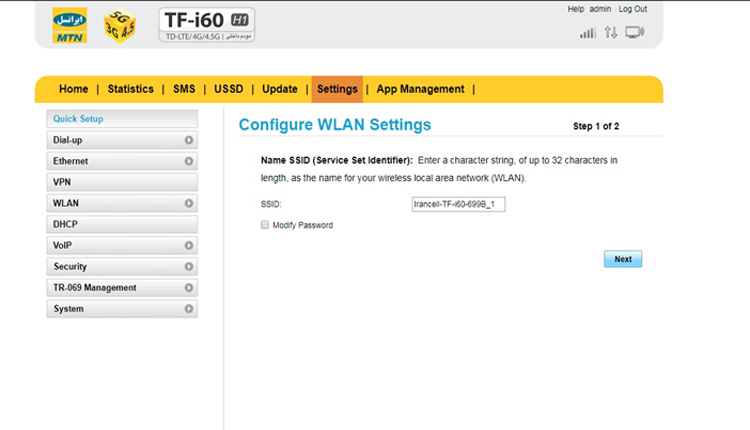Expand the Security sidebar section
This screenshot has height=430, width=750.
122,267
